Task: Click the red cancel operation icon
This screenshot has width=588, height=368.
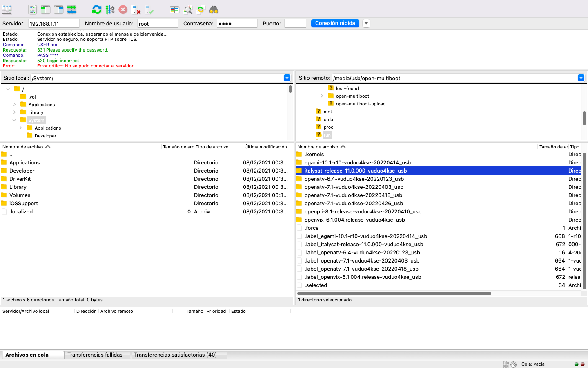Action: click(x=123, y=9)
